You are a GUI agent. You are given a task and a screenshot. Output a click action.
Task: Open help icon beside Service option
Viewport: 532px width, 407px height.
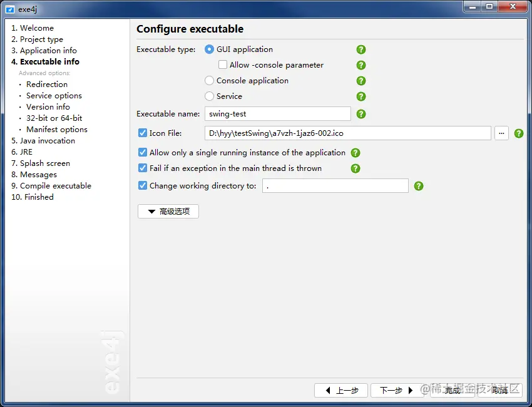coord(361,96)
